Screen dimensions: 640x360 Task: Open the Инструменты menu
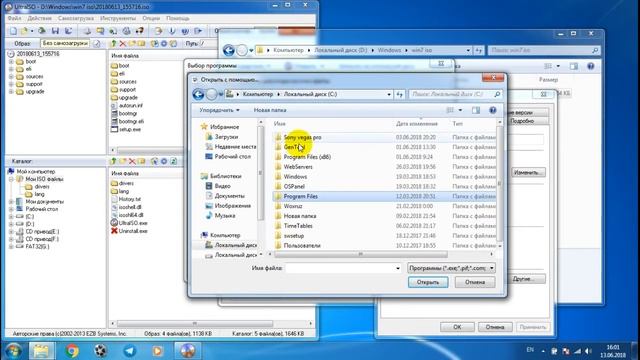click(x=118, y=18)
